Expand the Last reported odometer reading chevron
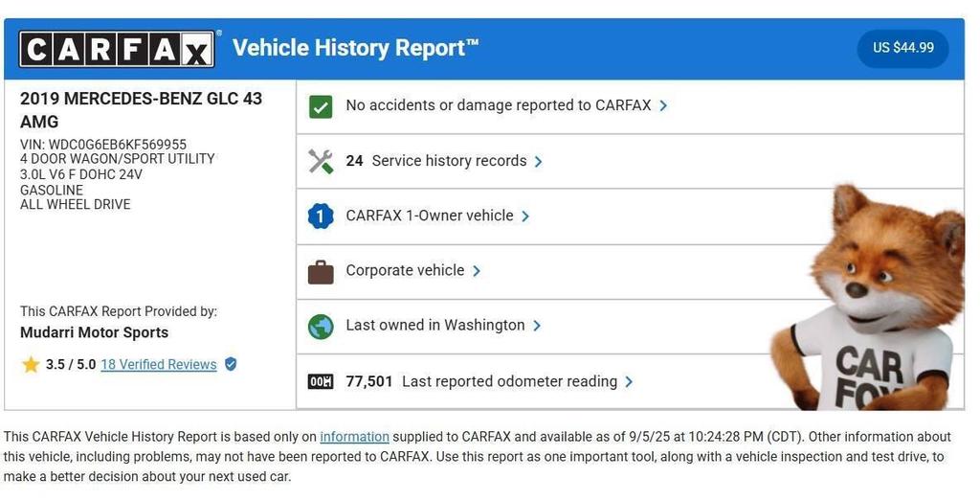 click(629, 381)
